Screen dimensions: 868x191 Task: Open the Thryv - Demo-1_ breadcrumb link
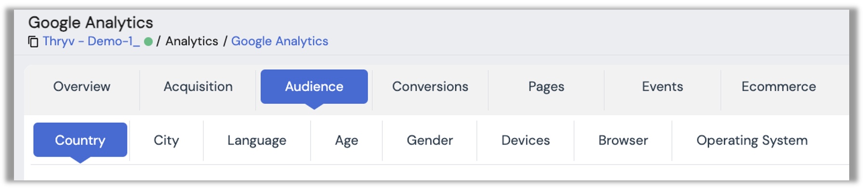[x=91, y=41]
